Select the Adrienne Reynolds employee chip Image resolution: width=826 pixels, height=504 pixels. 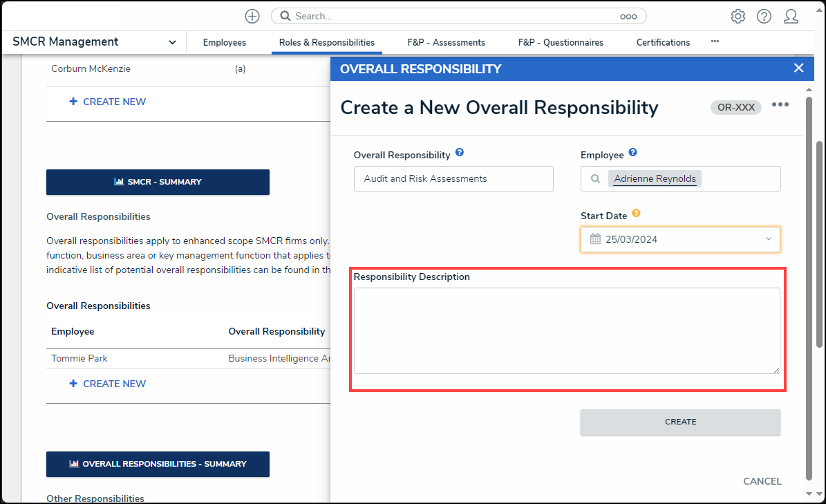click(654, 178)
